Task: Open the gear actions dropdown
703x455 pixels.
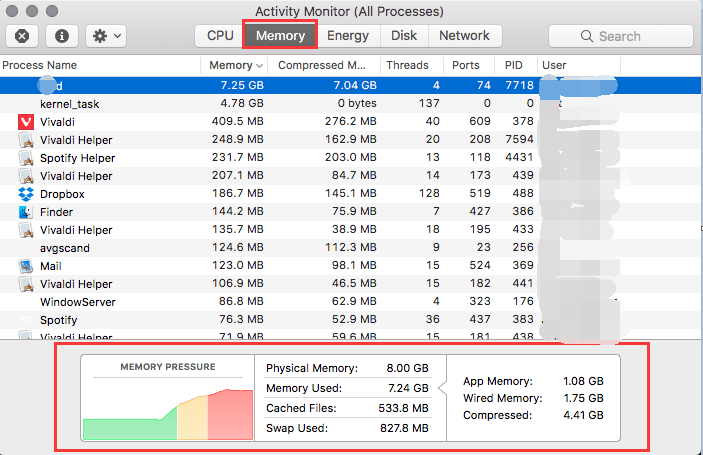Action: 106,36
